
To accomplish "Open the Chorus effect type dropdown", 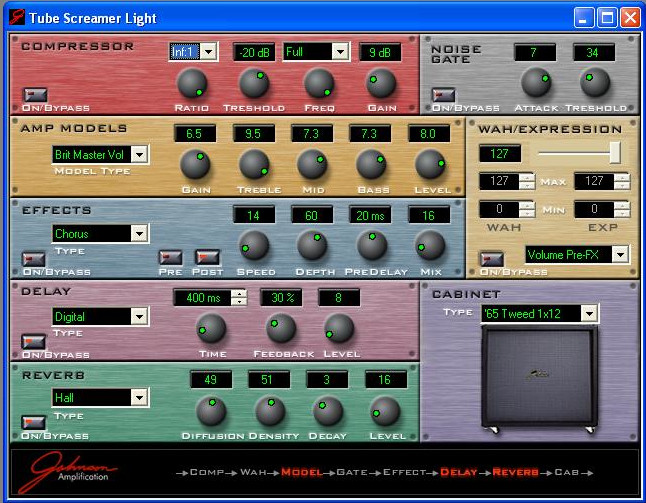I will click(140, 234).
